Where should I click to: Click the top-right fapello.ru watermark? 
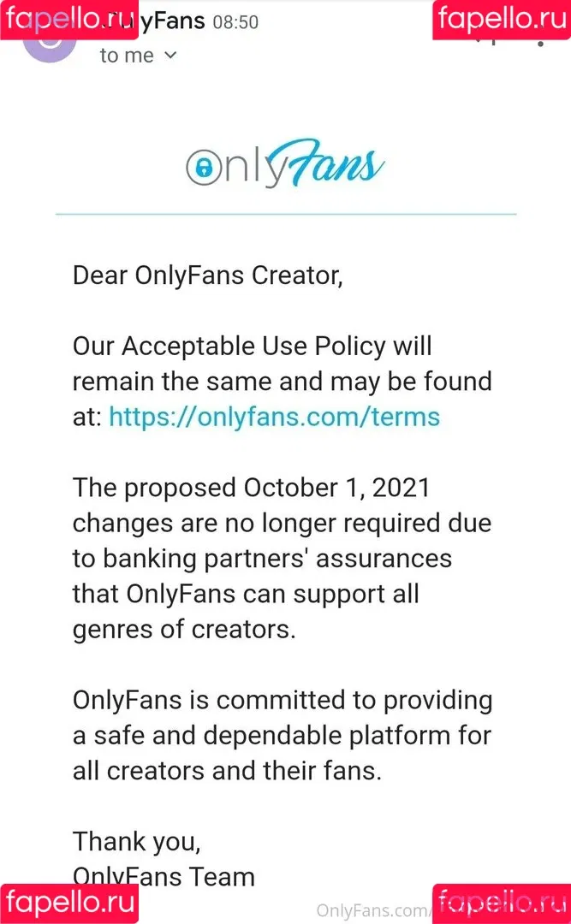click(x=502, y=20)
